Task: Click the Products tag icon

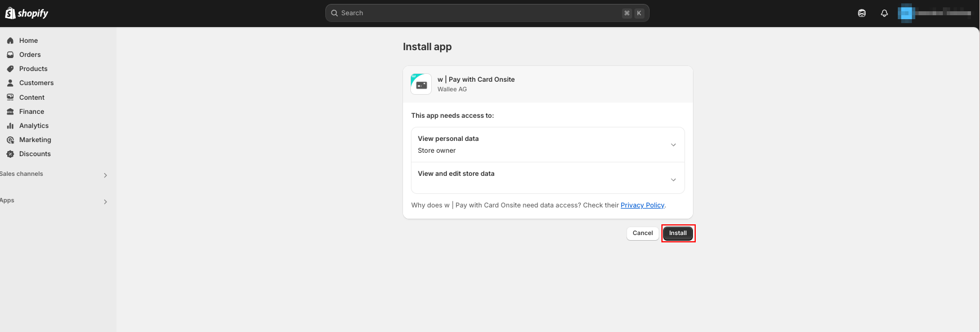Action: pos(10,69)
